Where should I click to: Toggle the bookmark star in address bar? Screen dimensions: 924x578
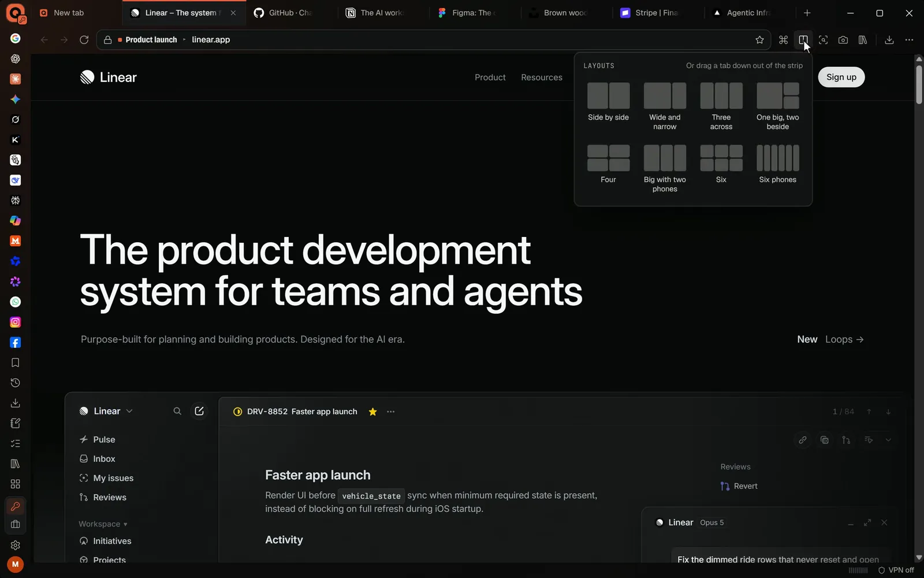click(x=760, y=40)
